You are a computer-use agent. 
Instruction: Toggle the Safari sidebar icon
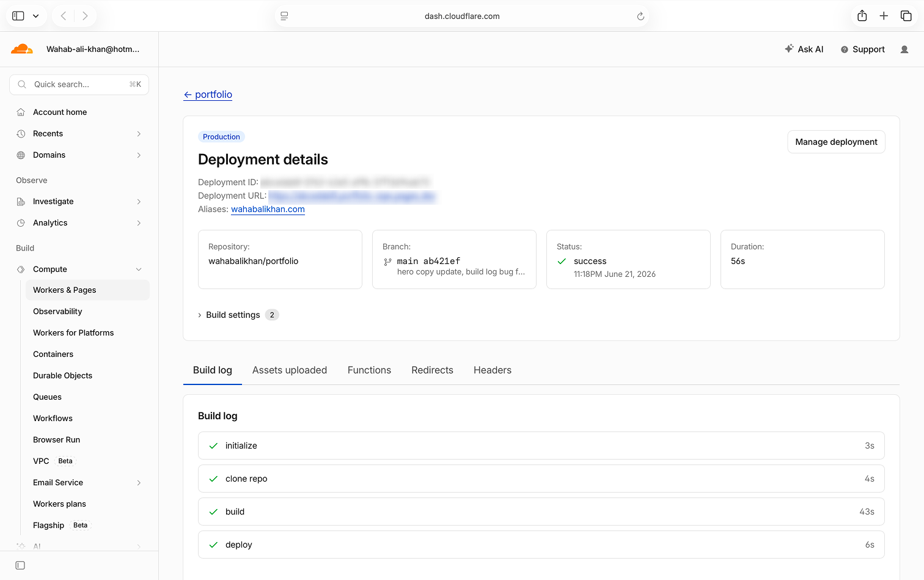point(18,16)
